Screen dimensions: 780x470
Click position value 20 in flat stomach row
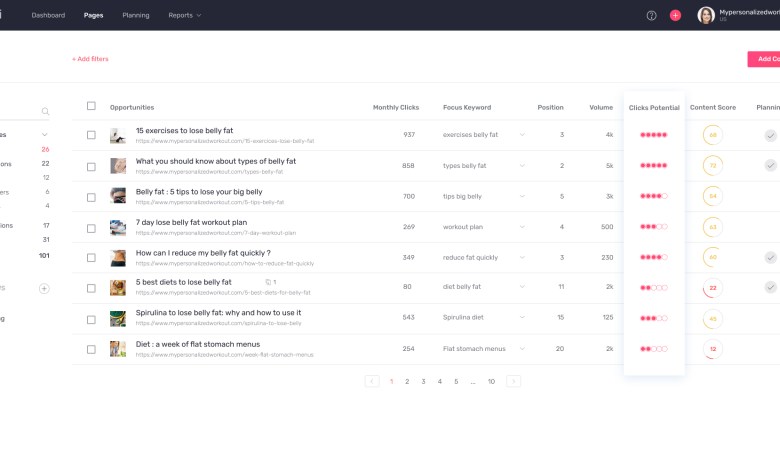click(x=560, y=349)
